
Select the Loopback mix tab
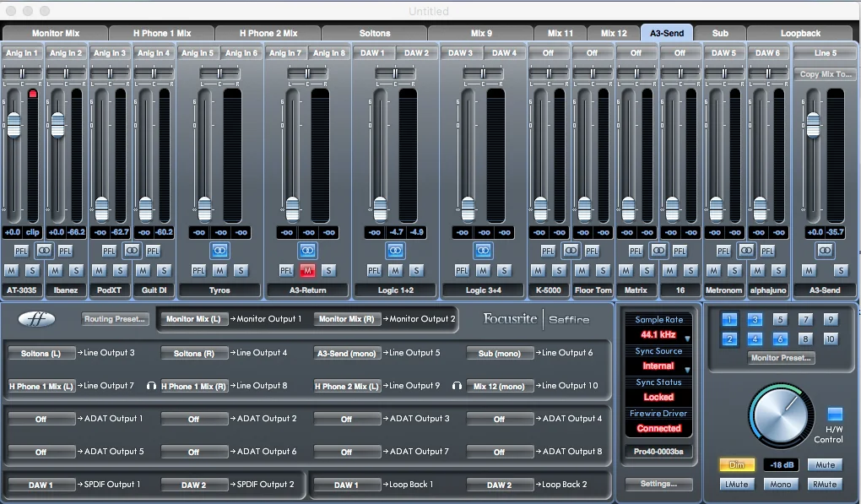(x=800, y=33)
